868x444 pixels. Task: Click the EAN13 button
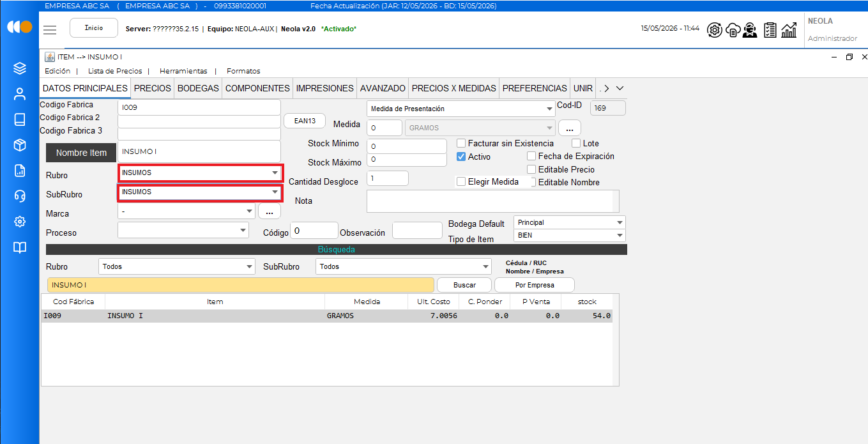(305, 120)
